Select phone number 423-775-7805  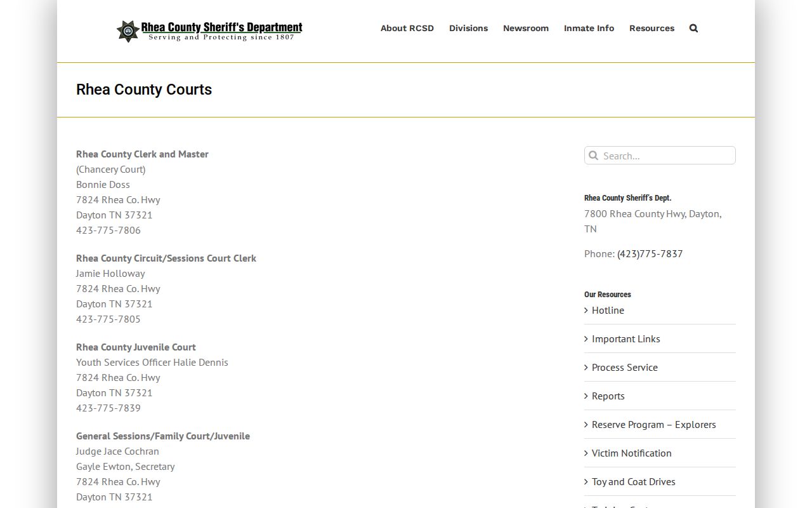[108, 319]
